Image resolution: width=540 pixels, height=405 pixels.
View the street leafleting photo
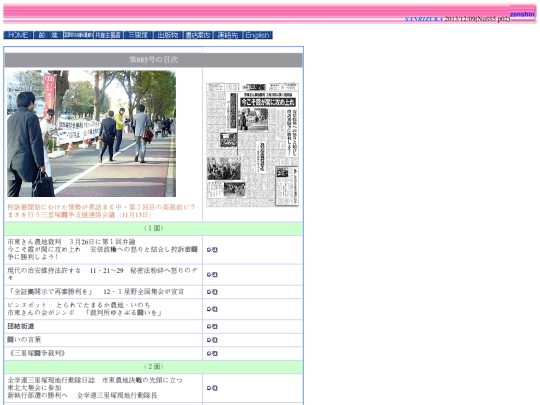92,134
